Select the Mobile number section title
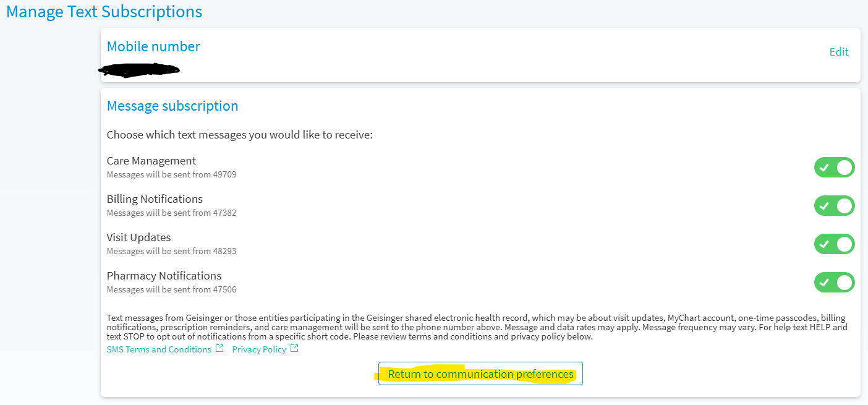This screenshot has height=405, width=868. coord(153,46)
